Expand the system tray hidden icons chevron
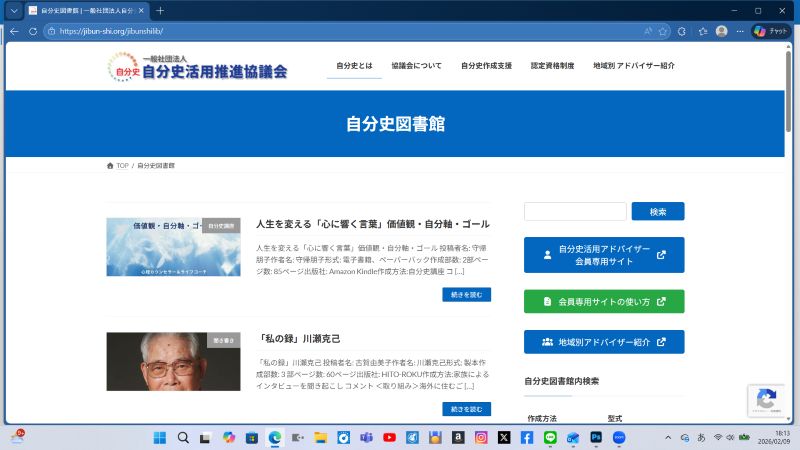 coord(668,437)
